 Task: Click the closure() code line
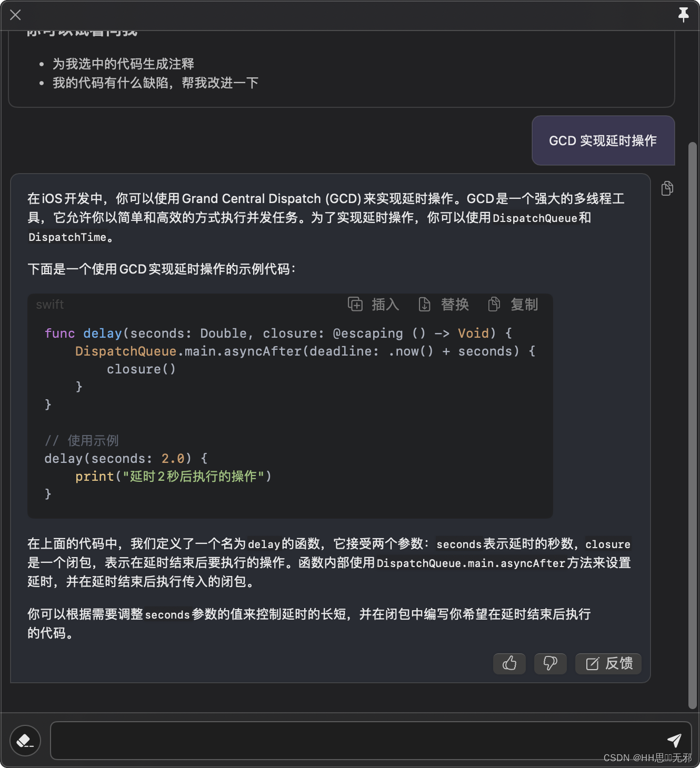click(x=141, y=369)
